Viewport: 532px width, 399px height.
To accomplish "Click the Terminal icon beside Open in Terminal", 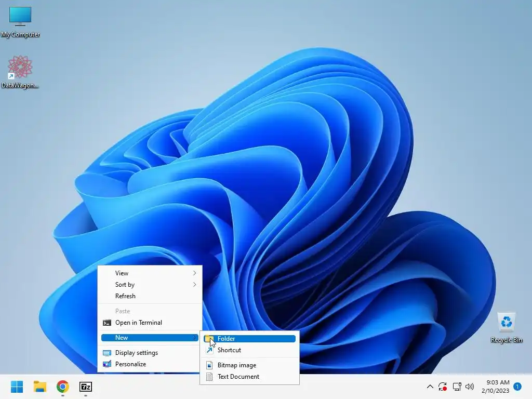I will click(107, 323).
